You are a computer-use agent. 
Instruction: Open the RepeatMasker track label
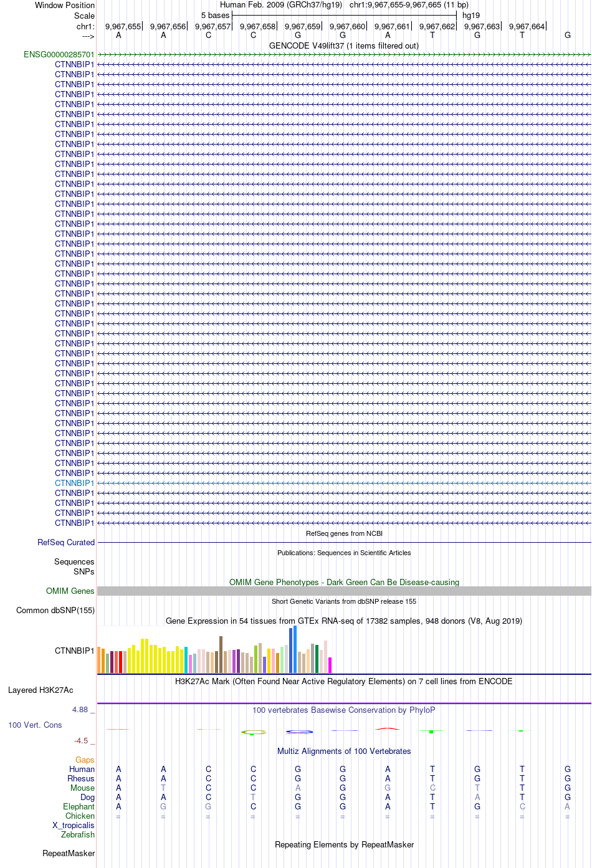[x=69, y=853]
